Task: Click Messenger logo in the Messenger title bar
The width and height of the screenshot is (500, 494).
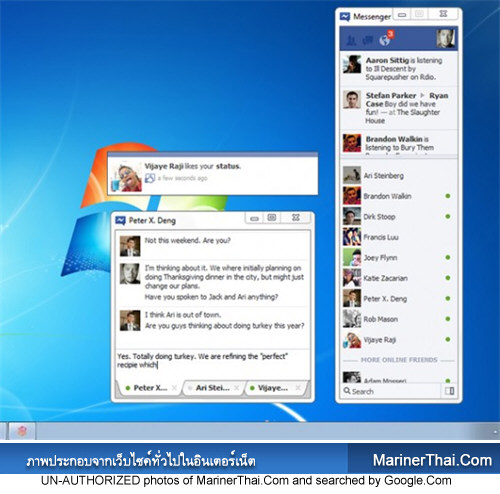Action: (x=345, y=16)
